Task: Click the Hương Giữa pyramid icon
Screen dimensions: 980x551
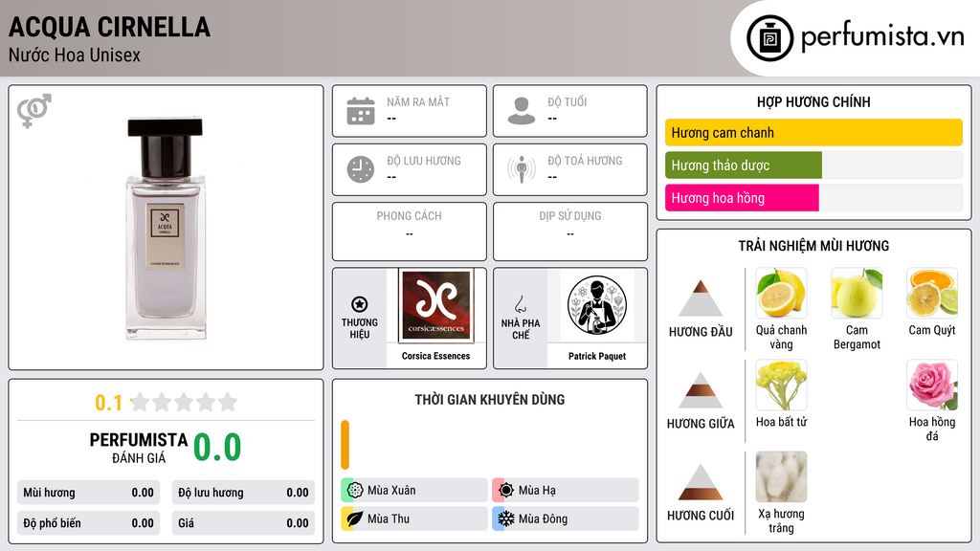Action: coord(701,390)
